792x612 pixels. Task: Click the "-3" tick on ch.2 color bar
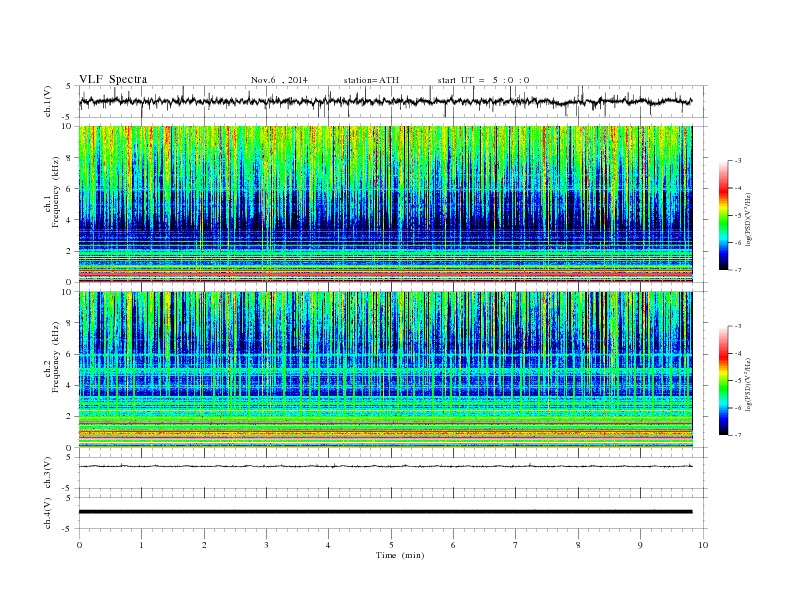[738, 326]
